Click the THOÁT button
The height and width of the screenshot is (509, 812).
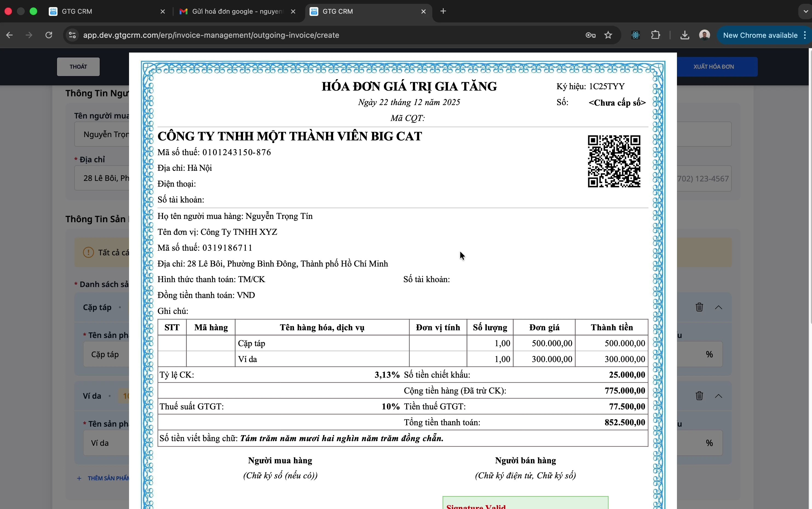pyautogui.click(x=78, y=67)
